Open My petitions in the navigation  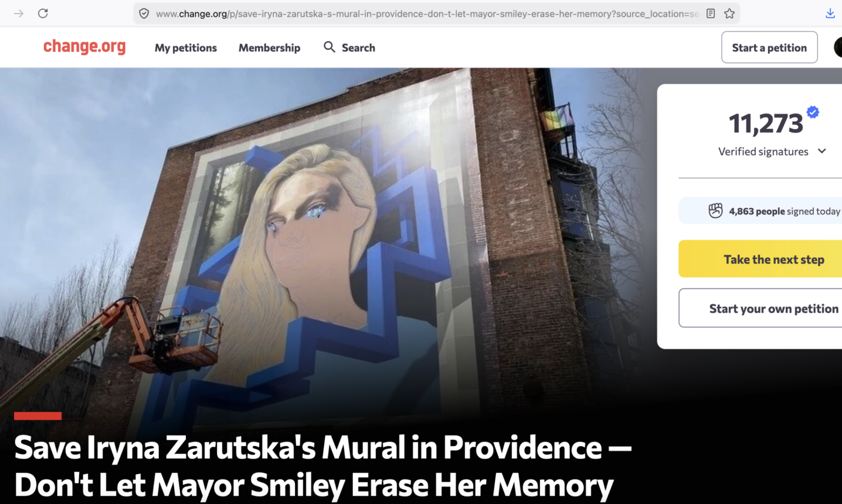tap(186, 48)
